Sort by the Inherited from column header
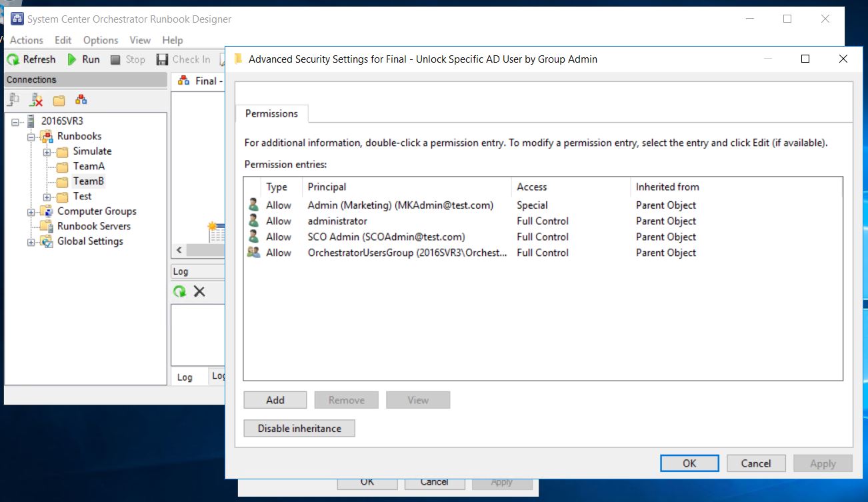This screenshot has height=502, width=868. (736, 187)
